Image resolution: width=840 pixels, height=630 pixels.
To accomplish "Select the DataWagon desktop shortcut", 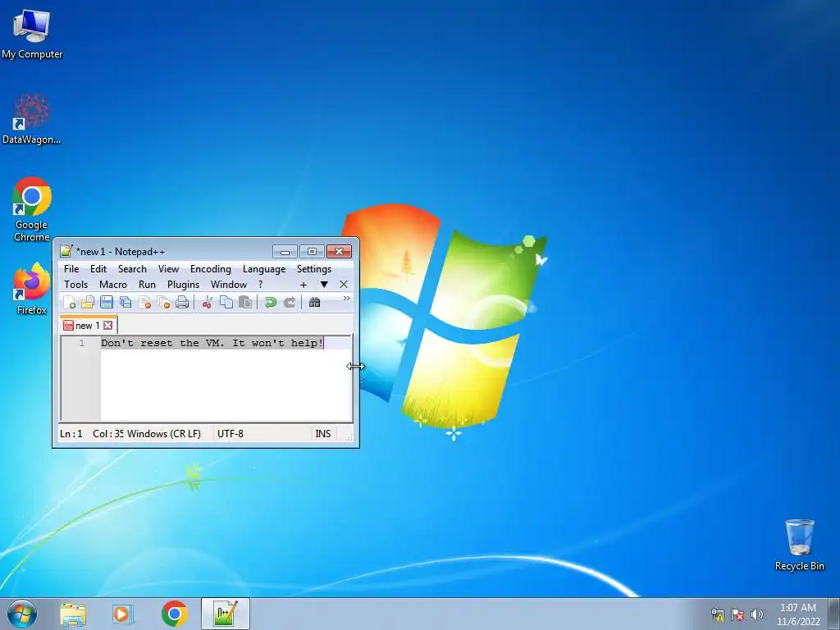I will [32, 119].
